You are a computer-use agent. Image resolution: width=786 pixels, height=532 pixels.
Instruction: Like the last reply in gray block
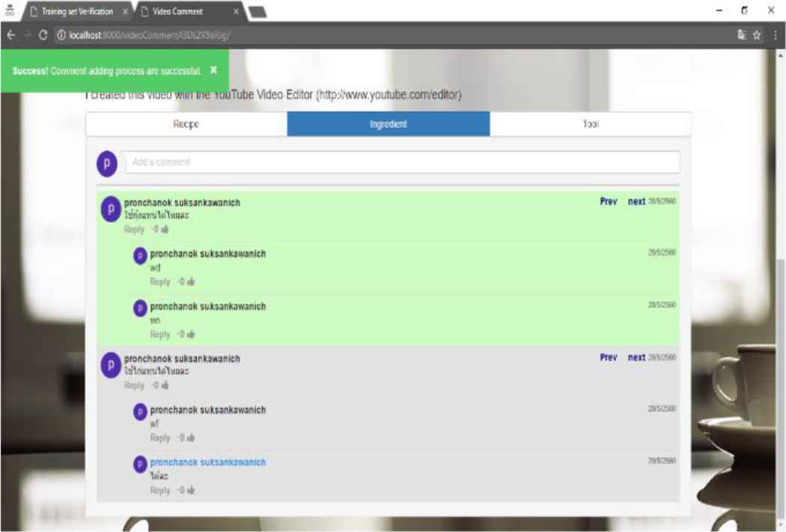click(x=191, y=491)
